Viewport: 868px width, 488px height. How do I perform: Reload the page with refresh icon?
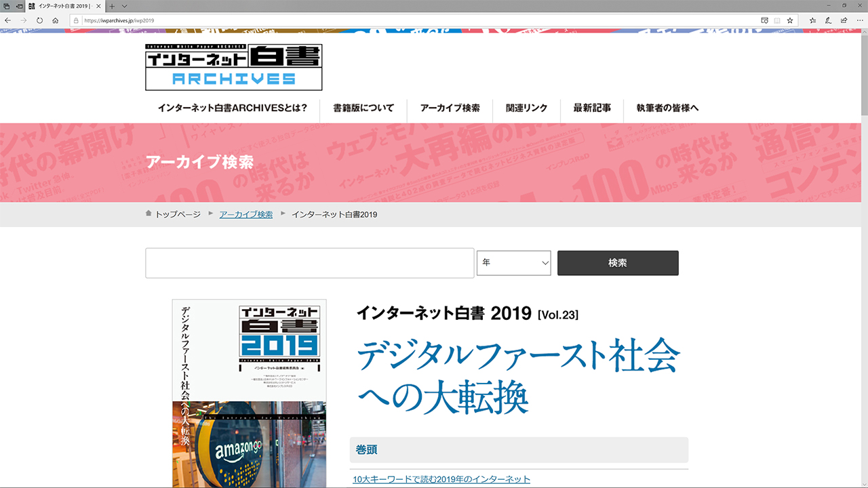(x=39, y=20)
